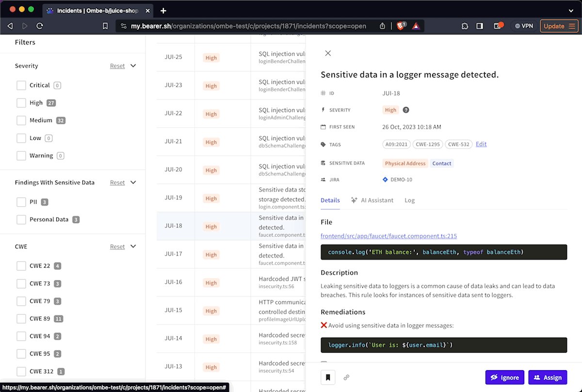Viewport: 582px width, 392px height.
Task: Check the CWE 89 checkbox
Action: click(21, 319)
